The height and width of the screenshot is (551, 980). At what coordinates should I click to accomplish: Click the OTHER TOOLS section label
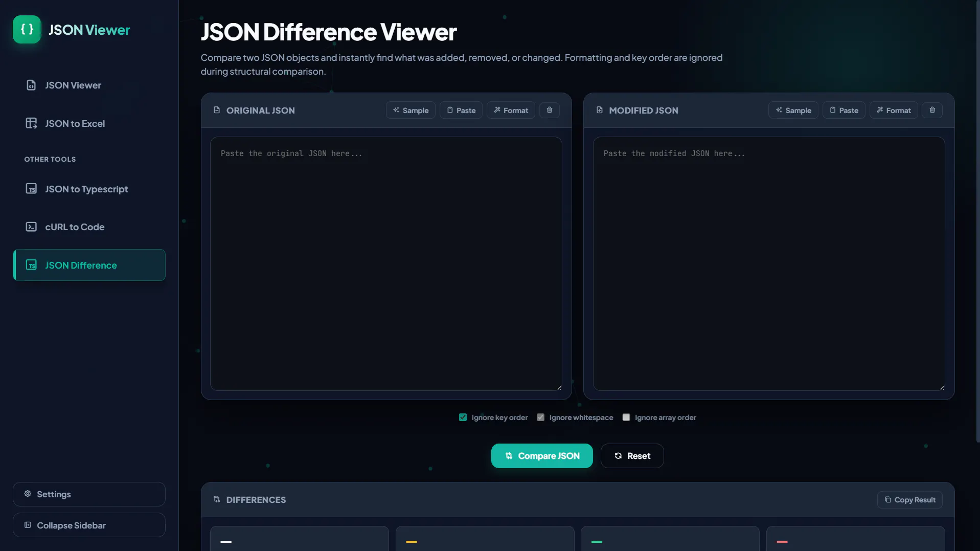pos(50,159)
